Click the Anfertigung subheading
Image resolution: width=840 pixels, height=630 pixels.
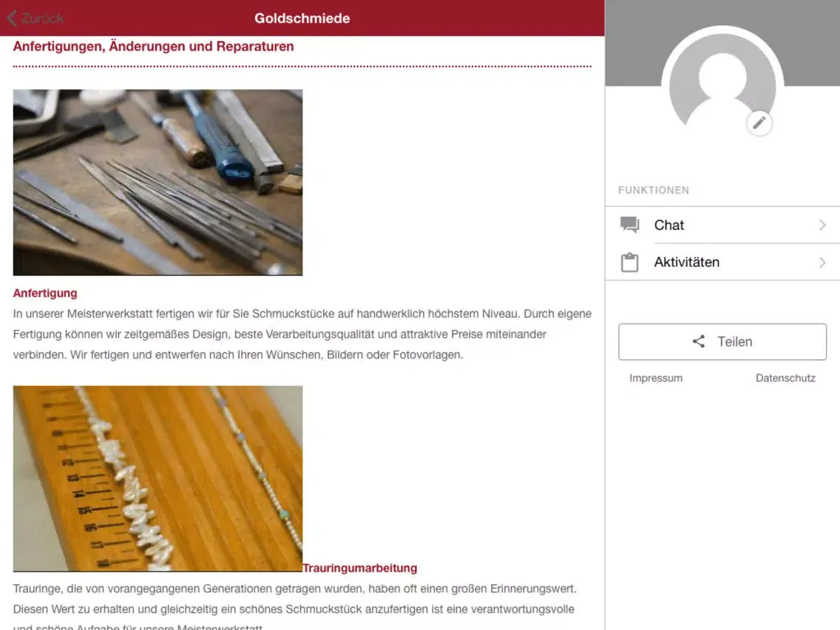pyautogui.click(x=45, y=294)
